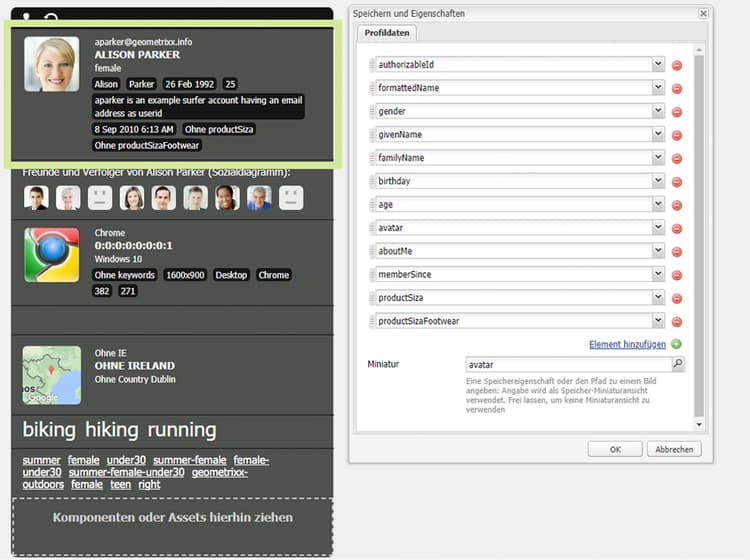Click the OHNE IRELAND location heading
Screen dimensions: 750x560
point(135,366)
